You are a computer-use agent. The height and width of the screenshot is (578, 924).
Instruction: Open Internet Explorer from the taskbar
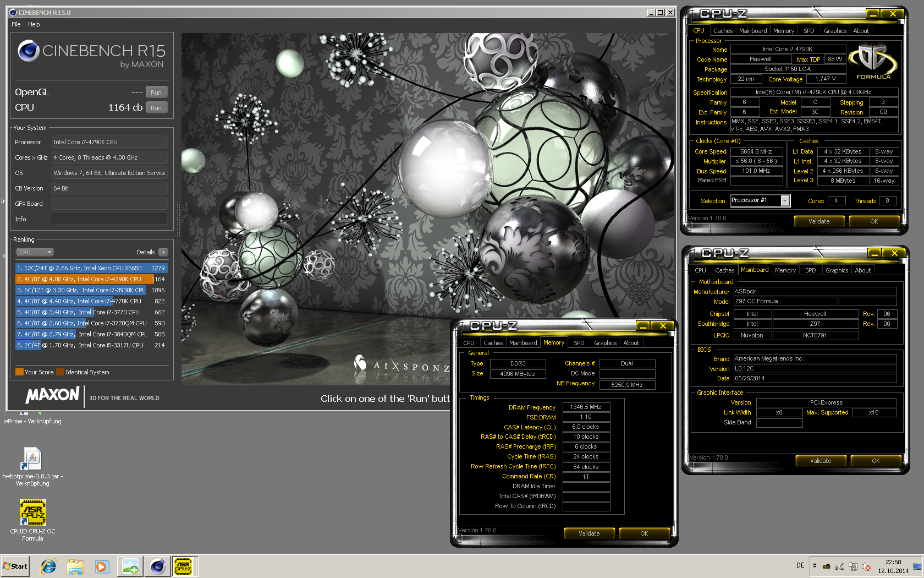(48, 566)
